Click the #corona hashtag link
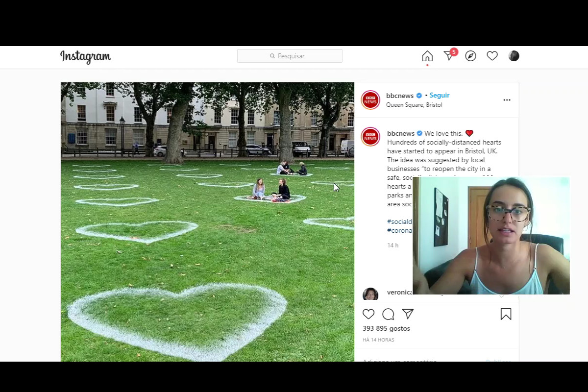 tap(400, 231)
